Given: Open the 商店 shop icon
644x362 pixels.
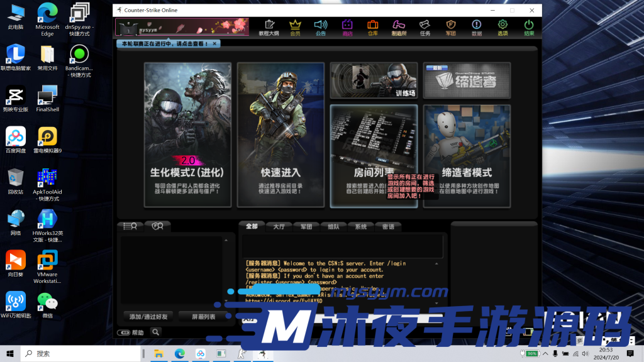Looking at the screenshot, I should click(347, 27).
